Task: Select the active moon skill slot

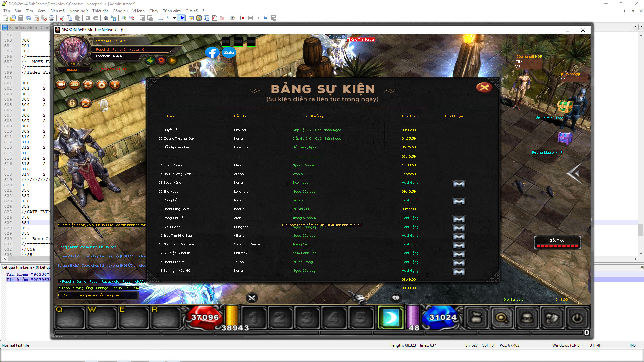Action: 391,318
